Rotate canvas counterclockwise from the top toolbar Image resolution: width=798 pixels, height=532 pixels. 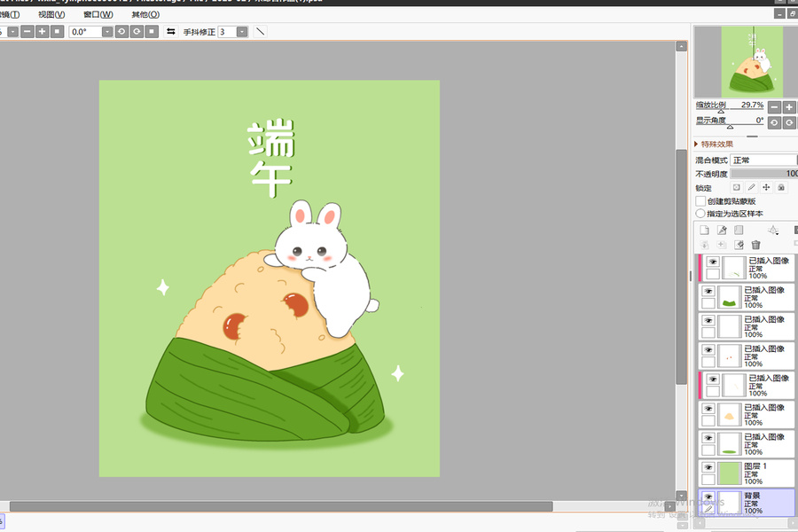point(121,32)
